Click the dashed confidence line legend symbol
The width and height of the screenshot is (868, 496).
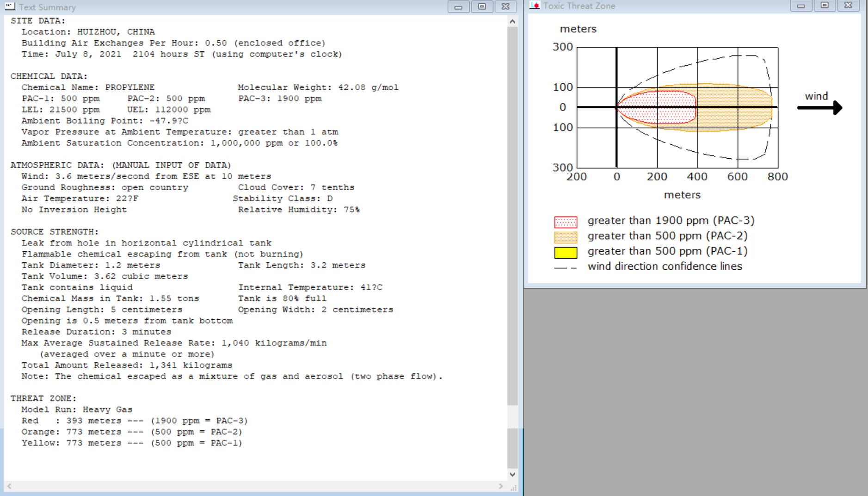(x=566, y=268)
